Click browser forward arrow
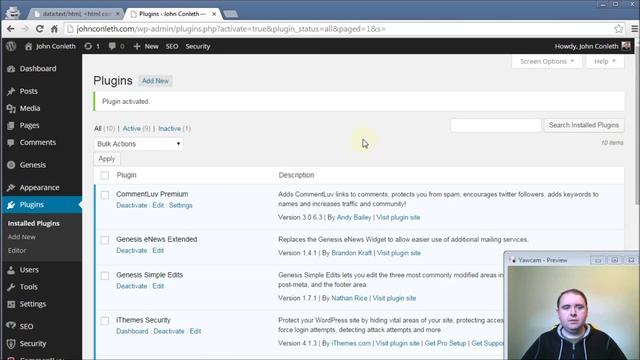Viewport: 640px width, 360px height. [25, 29]
